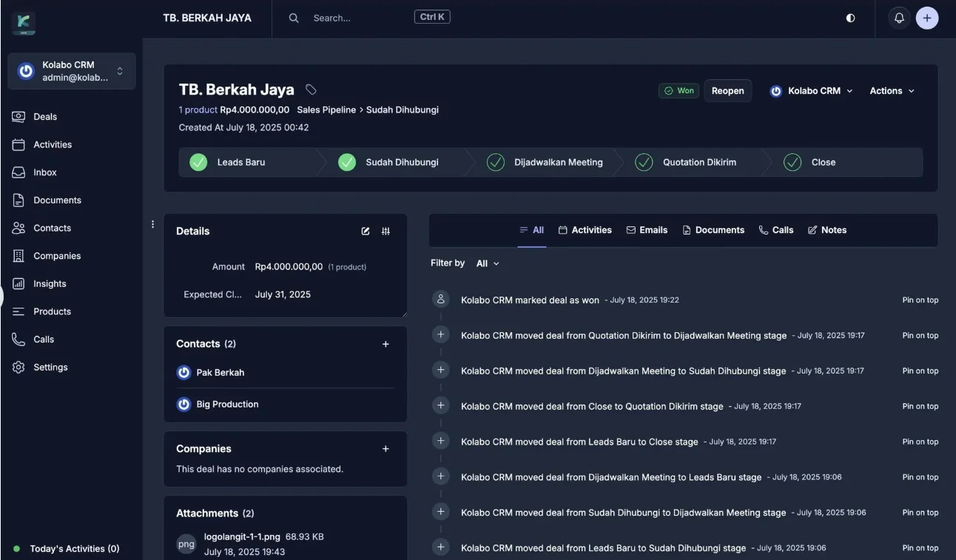
Task: Add a contact with plus icon
Action: [x=386, y=344]
